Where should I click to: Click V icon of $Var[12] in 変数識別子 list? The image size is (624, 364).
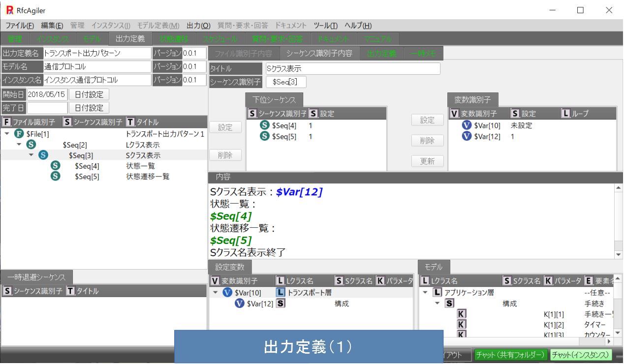coord(467,136)
